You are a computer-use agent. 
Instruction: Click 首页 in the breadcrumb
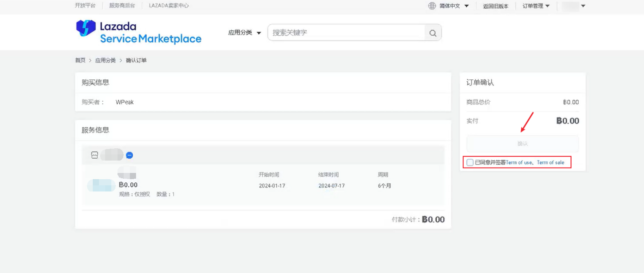[x=80, y=61]
